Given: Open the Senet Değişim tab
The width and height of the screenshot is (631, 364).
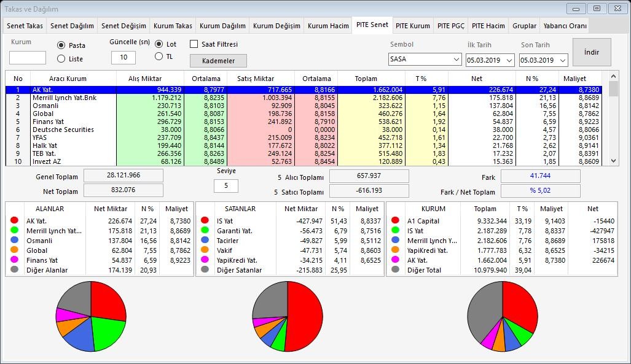Looking at the screenshot, I should coord(123,26).
